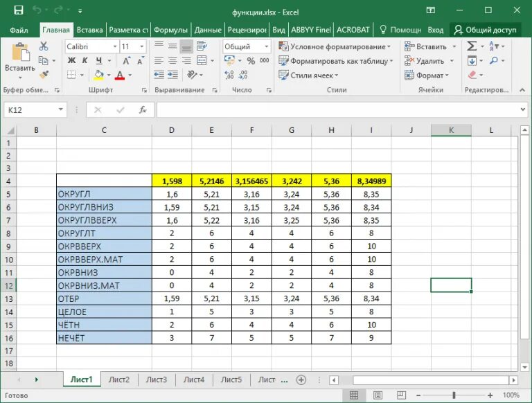
Task: Decrease indent of cell text
Action: [159, 75]
